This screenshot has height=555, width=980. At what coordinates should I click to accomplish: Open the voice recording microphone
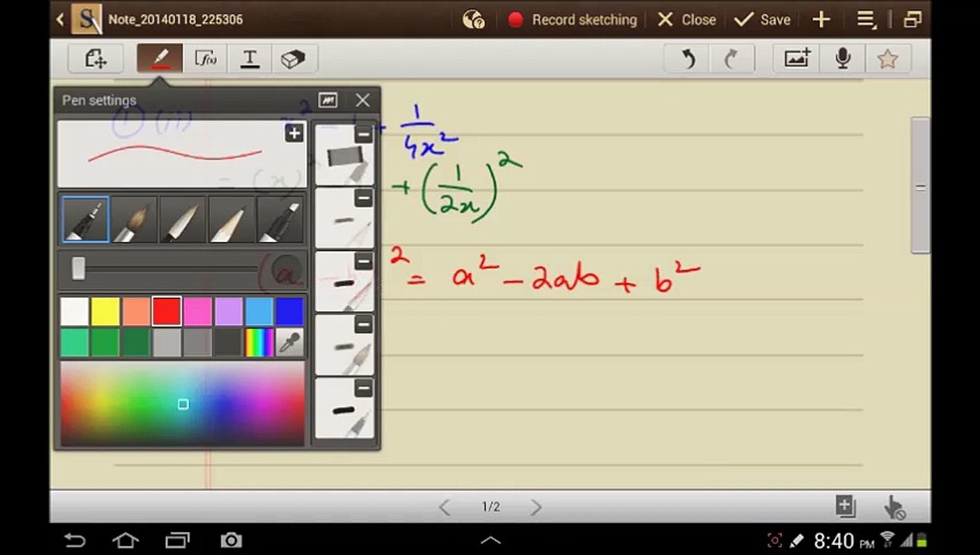(x=843, y=59)
